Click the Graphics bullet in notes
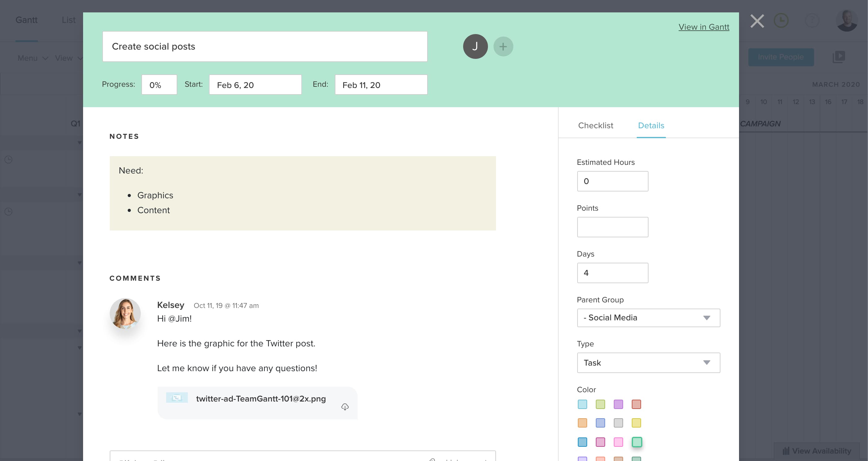The image size is (868, 461). pos(155,195)
